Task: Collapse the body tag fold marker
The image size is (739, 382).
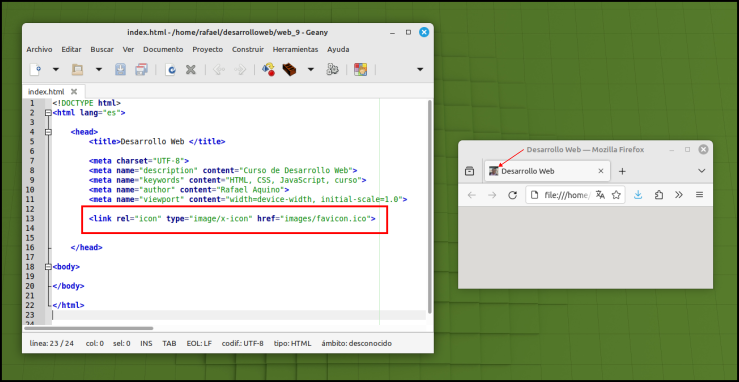Action: pos(48,267)
